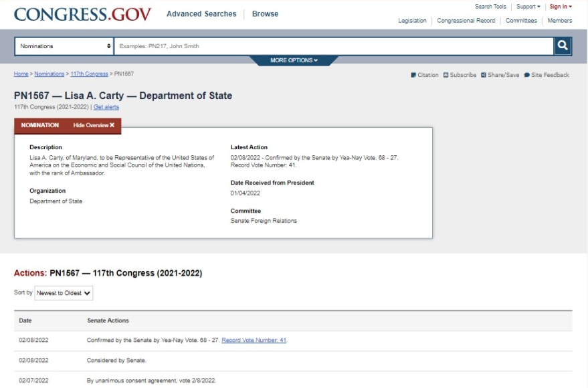Click the magnifying glass search button
This screenshot has height=388, width=588.
[x=563, y=46]
